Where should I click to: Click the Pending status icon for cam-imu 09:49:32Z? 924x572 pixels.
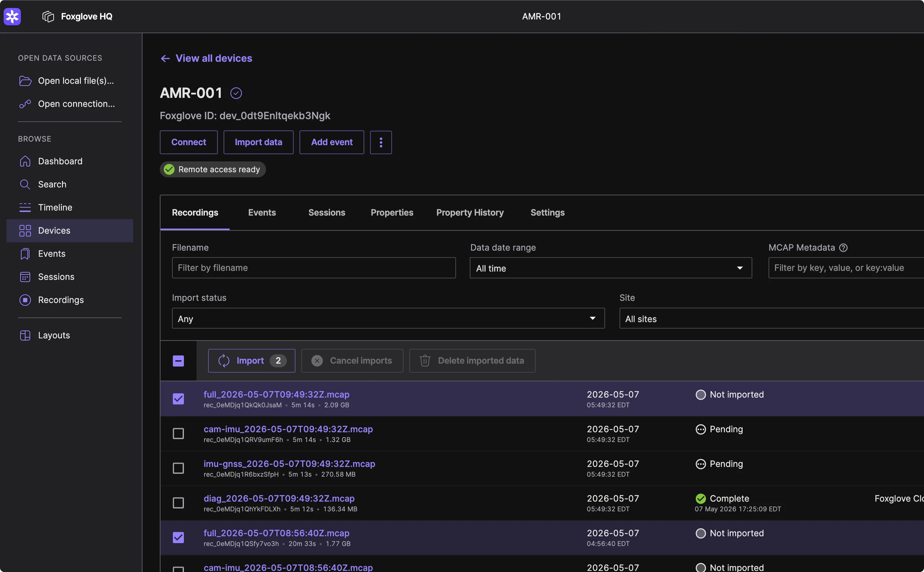pos(701,429)
